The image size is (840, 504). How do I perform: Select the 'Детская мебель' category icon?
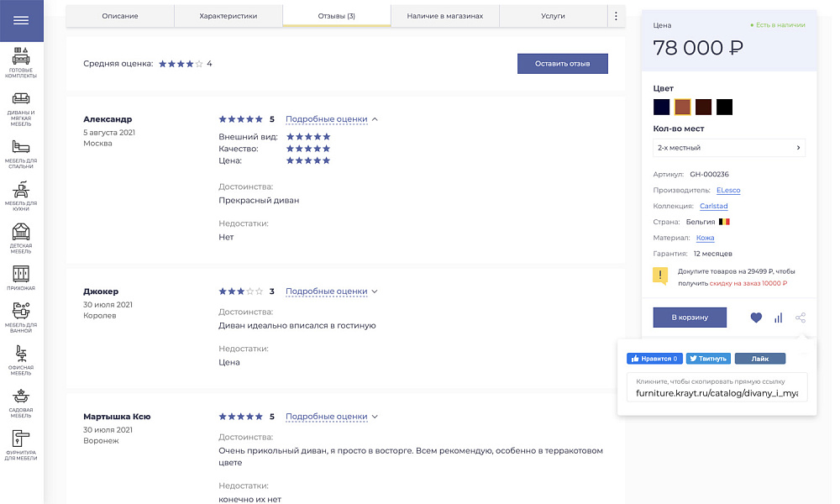point(21,232)
